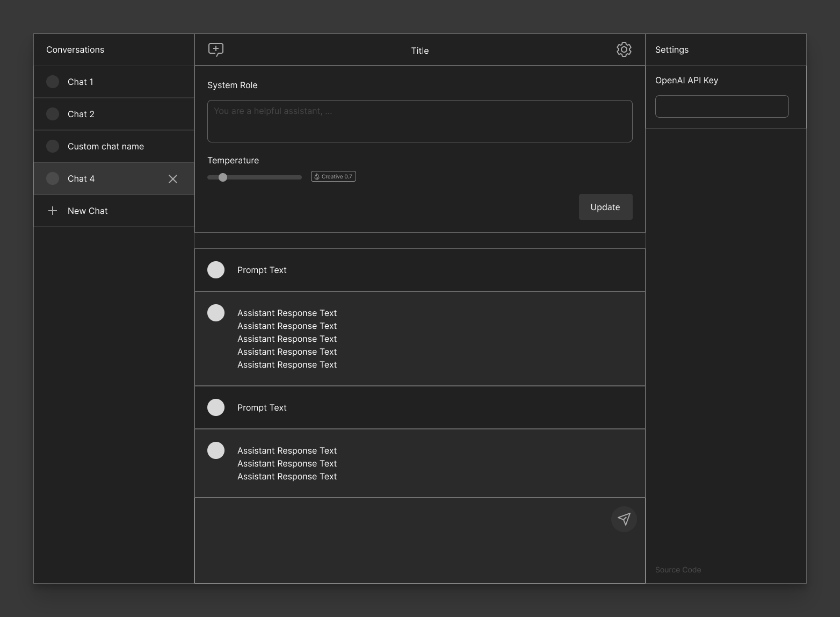Click the send message paper plane icon
This screenshot has height=617, width=840.
[624, 519]
